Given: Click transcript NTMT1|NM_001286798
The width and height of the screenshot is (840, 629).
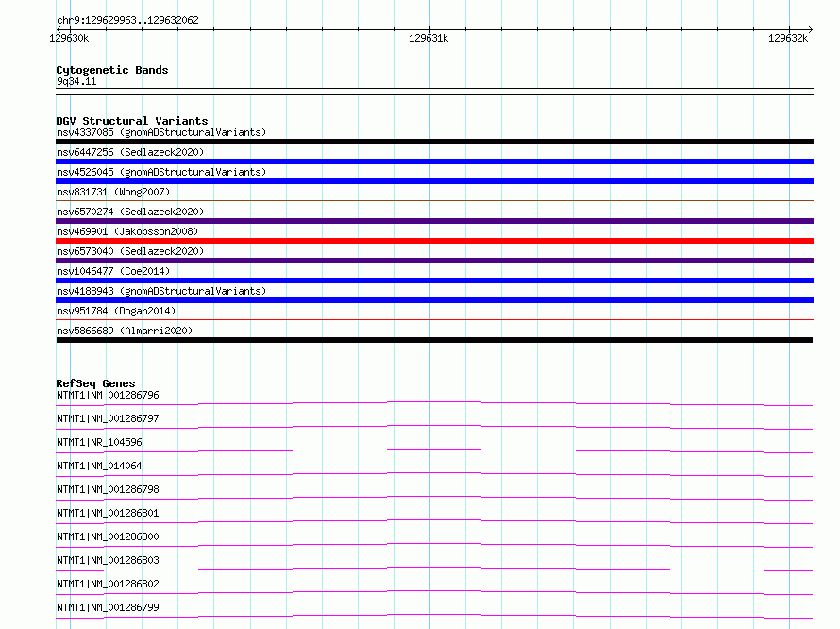Looking at the screenshot, I should click(108, 489).
